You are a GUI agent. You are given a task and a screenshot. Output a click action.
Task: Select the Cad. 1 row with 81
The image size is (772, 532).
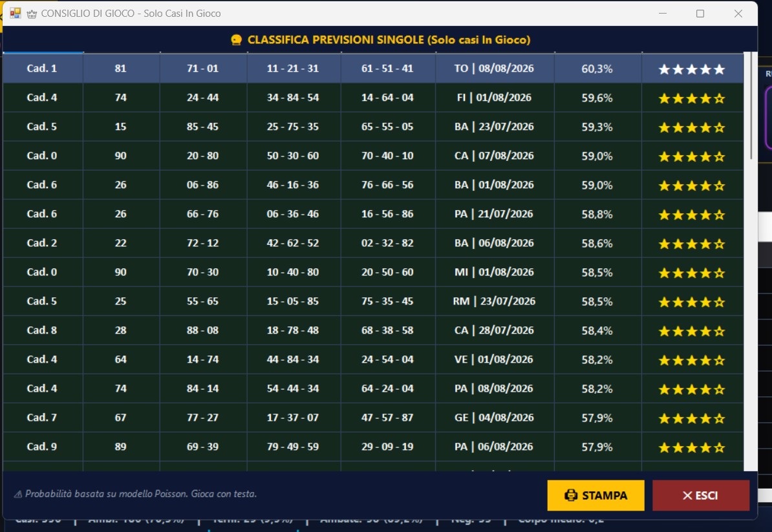tap(373, 69)
